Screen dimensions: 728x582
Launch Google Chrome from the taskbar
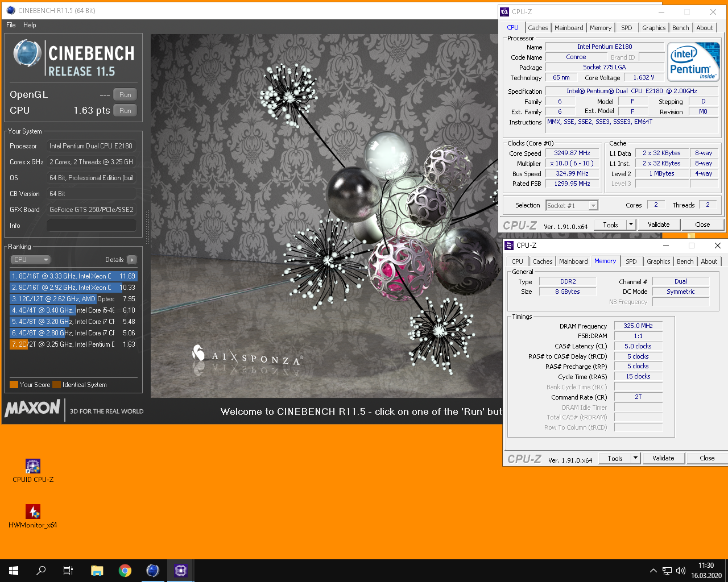click(x=125, y=571)
